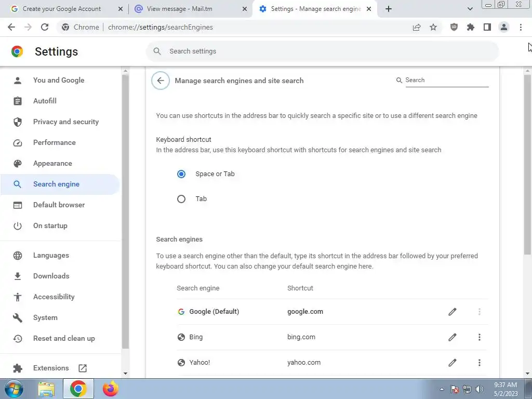This screenshot has width=532, height=399.
Task: Open more actions for Yahoo!
Action: [480, 362]
